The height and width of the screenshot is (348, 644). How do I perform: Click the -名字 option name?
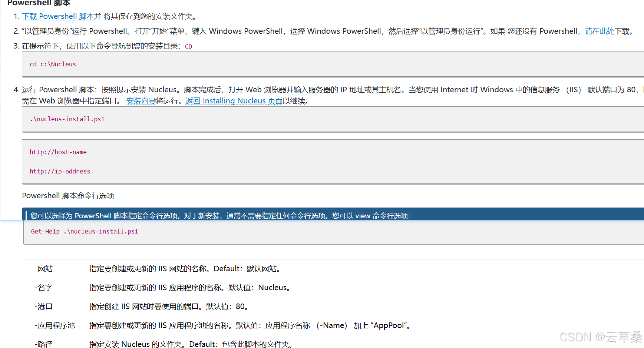pyautogui.click(x=44, y=288)
